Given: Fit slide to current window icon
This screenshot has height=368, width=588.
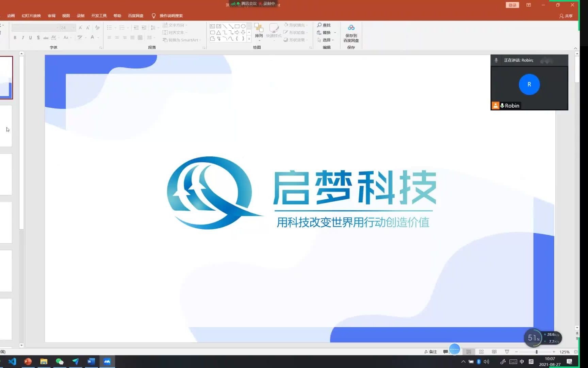Looking at the screenshot, I should pyautogui.click(x=575, y=352).
